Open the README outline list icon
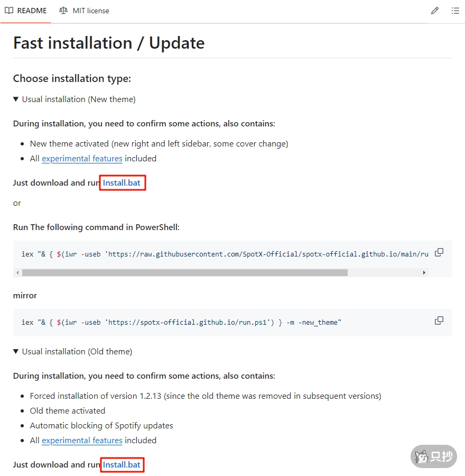The image size is (465, 476). [455, 11]
